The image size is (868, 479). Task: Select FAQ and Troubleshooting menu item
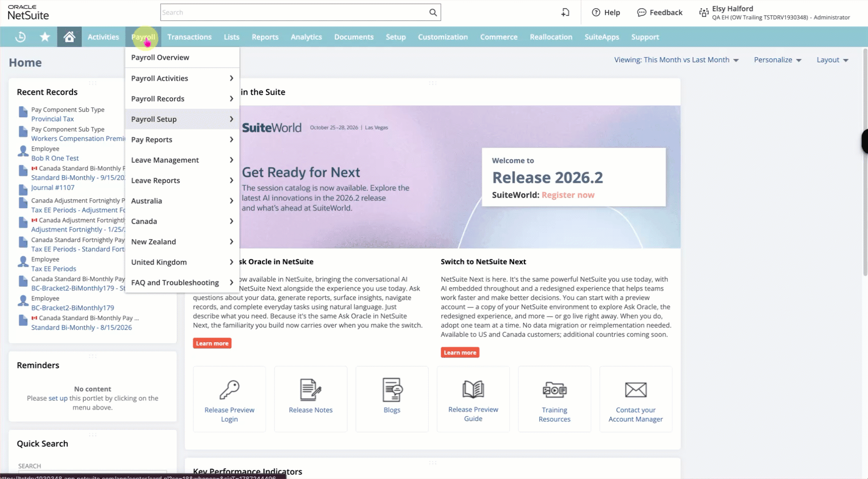(x=182, y=282)
